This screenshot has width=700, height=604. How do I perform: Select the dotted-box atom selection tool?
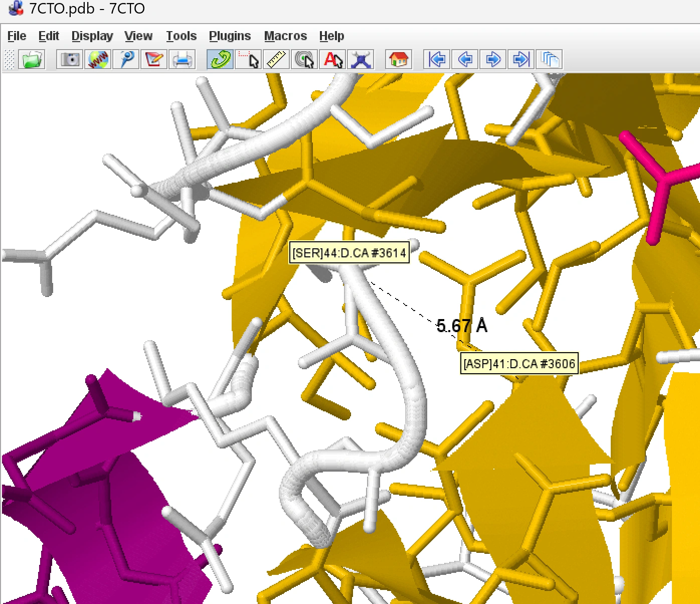(x=248, y=60)
